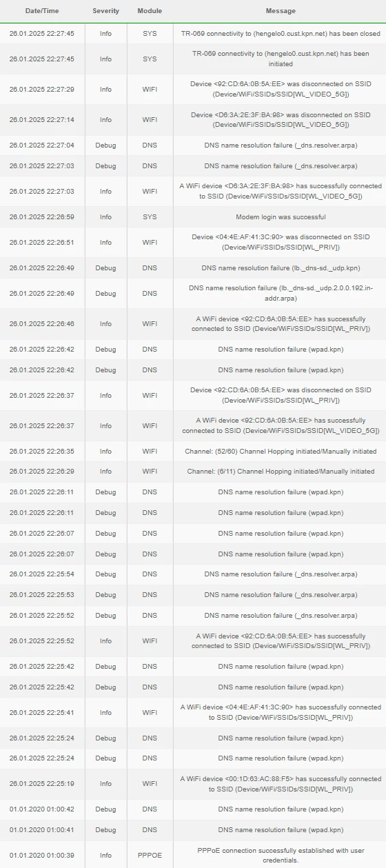Click the 01.01.2020 01:00:42 timestamp
This screenshot has height=868, width=386.
pyautogui.click(x=41, y=809)
